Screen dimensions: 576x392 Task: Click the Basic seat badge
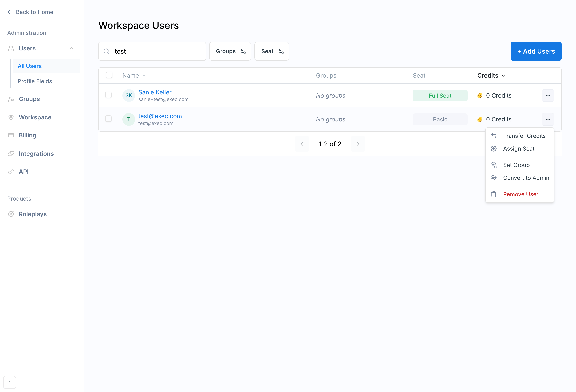point(440,120)
